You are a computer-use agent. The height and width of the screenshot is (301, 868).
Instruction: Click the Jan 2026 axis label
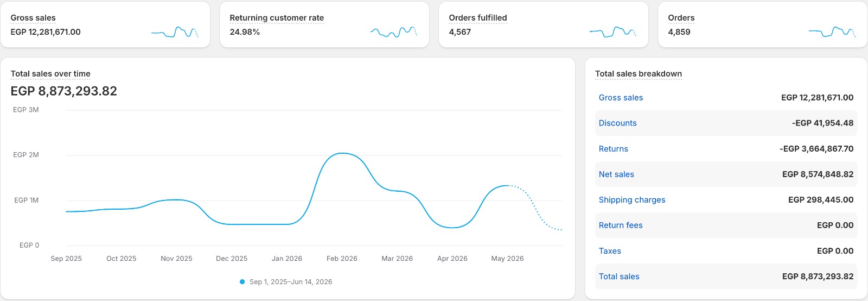pyautogui.click(x=287, y=259)
